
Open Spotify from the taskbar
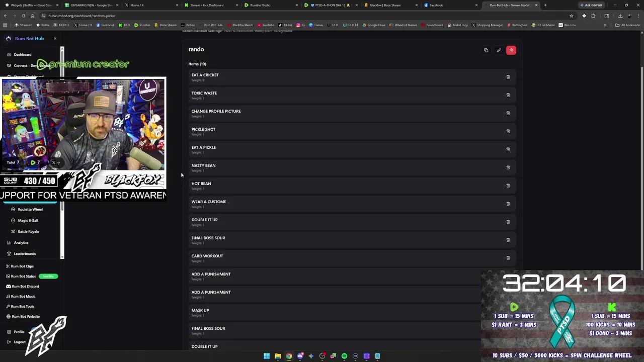click(x=344, y=356)
